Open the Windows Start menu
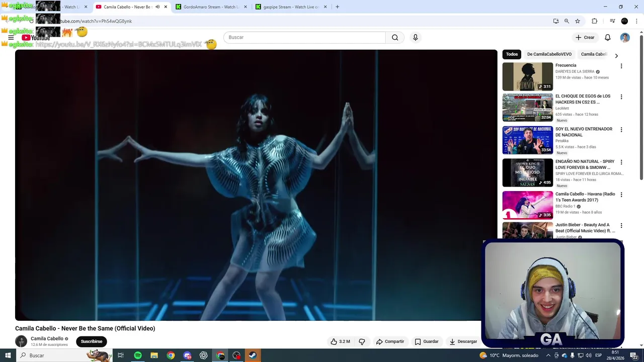The image size is (644, 362). tap(8, 355)
